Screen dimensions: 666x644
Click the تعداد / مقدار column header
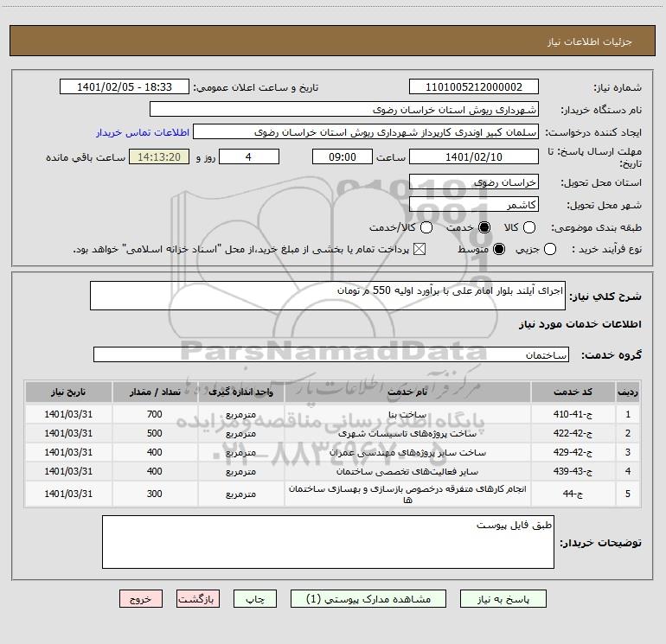tap(155, 392)
